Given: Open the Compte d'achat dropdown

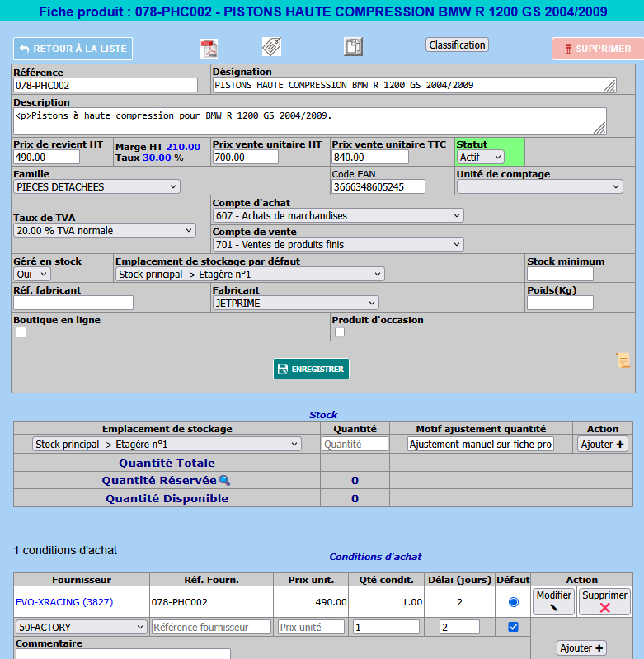Looking at the screenshot, I should [x=338, y=215].
